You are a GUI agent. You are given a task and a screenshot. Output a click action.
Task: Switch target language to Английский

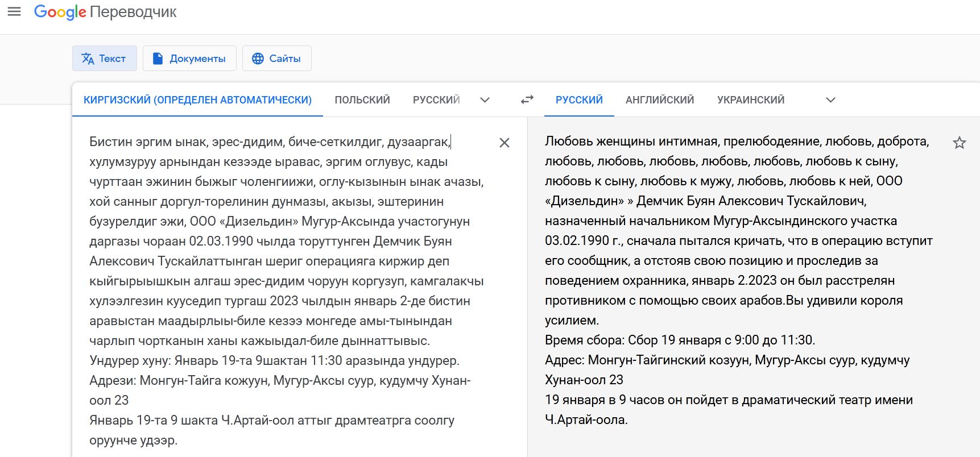click(659, 100)
